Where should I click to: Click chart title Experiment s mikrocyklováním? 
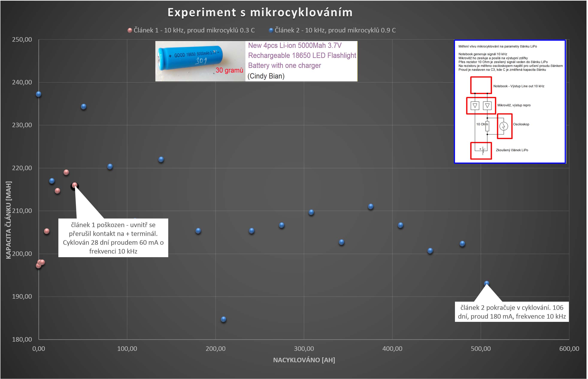pos(260,12)
